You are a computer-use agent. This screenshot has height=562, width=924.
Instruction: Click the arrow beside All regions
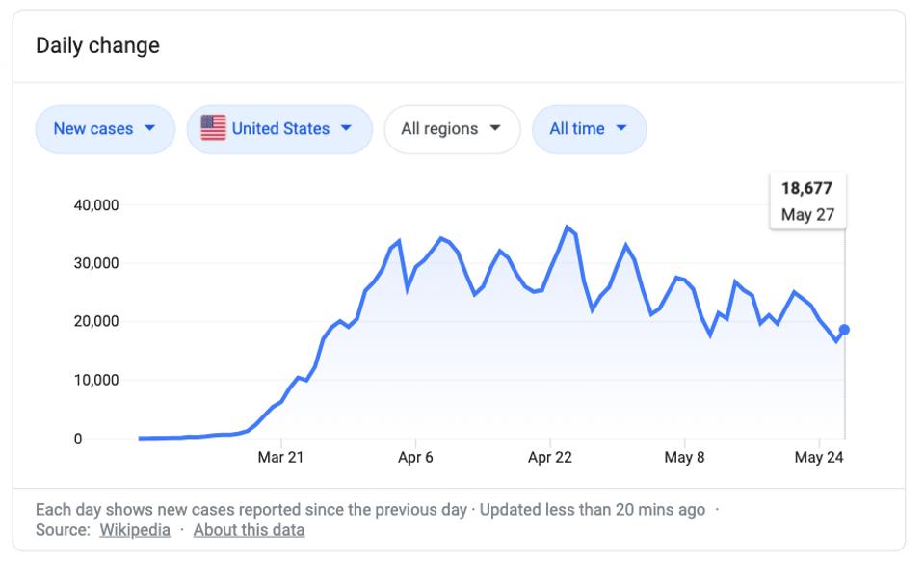click(x=495, y=129)
